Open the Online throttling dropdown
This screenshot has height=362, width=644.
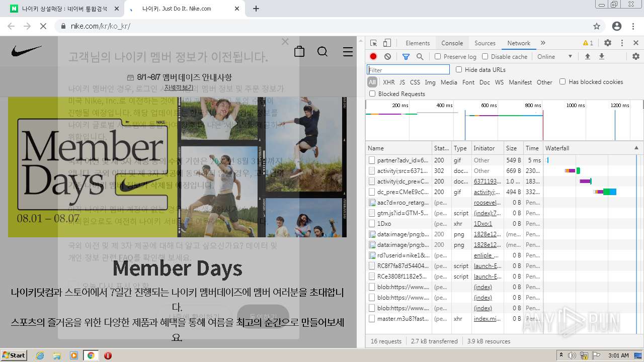point(555,57)
